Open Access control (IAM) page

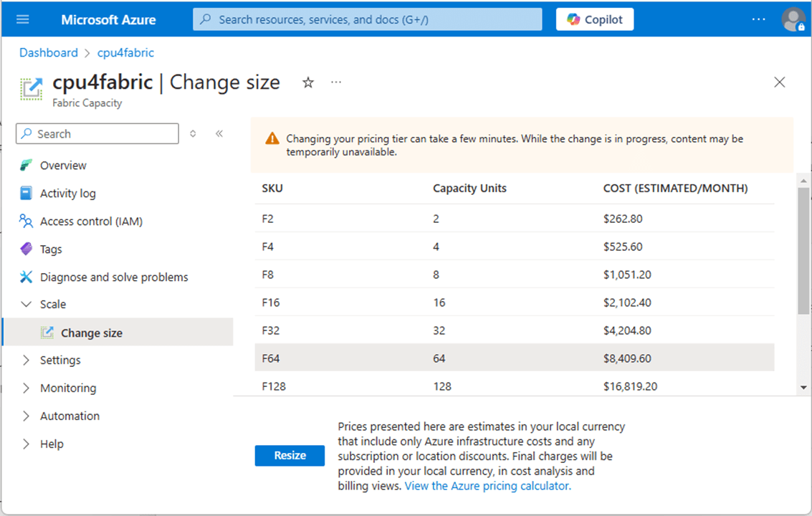coord(91,221)
